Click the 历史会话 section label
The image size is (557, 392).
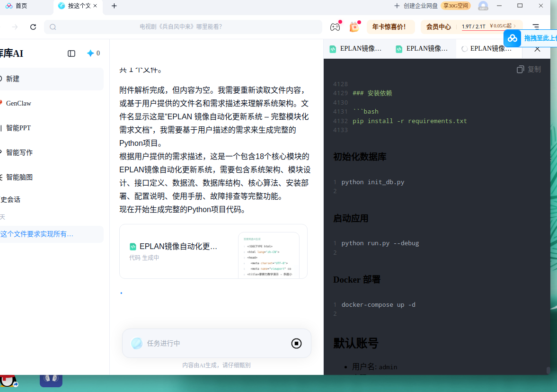pyautogui.click(x=10, y=200)
